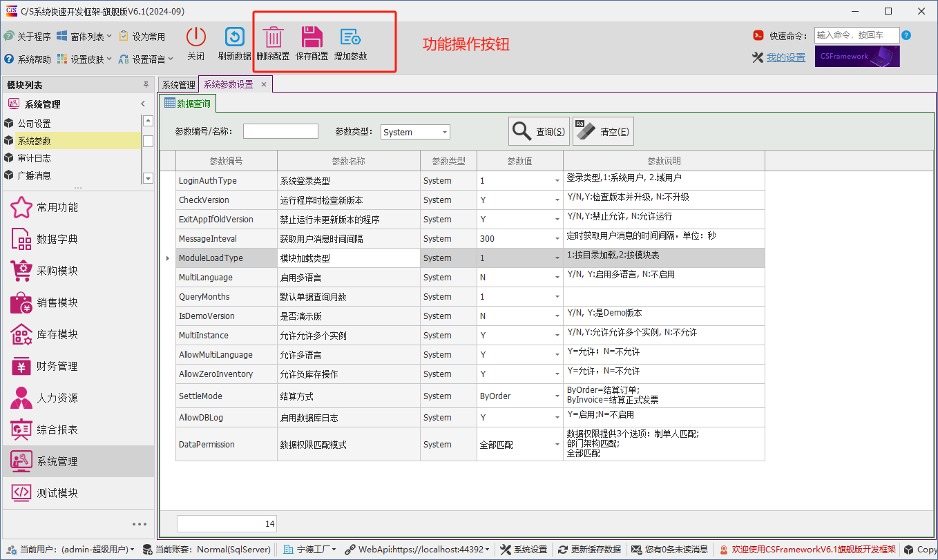Select the 数据查询 tab
The width and height of the screenshot is (938, 560).
tap(188, 104)
